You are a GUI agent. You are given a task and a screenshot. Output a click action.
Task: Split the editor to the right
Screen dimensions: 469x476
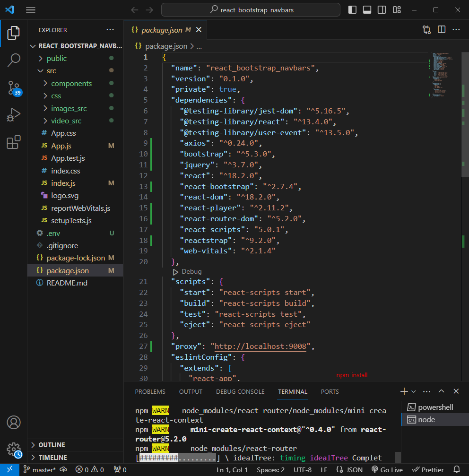[442, 29]
